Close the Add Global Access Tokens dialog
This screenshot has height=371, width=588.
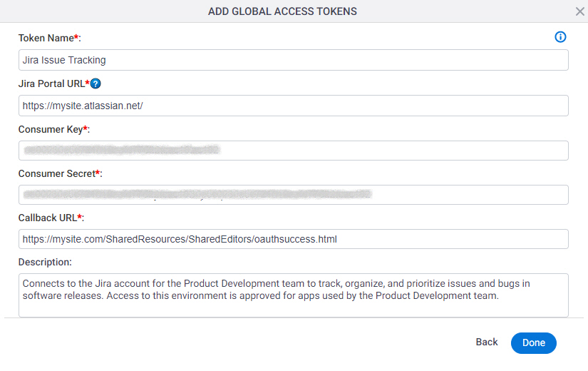(579, 11)
